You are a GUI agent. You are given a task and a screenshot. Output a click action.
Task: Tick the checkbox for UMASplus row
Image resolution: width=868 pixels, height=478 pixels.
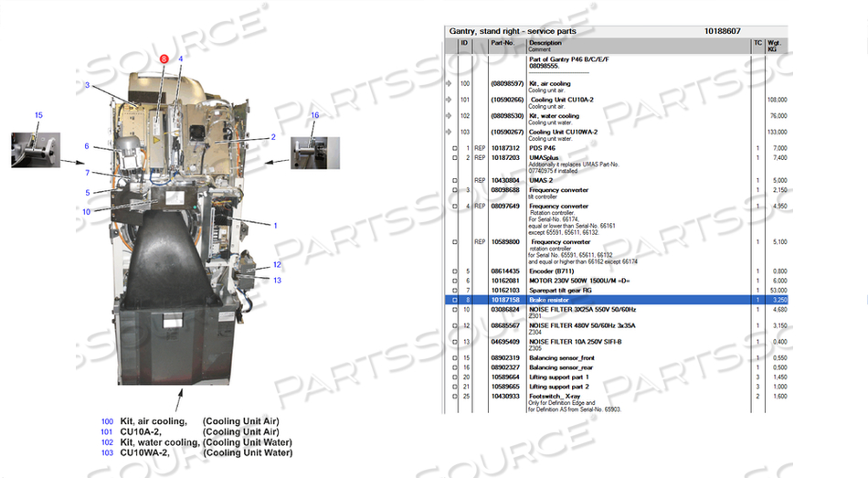click(455, 158)
